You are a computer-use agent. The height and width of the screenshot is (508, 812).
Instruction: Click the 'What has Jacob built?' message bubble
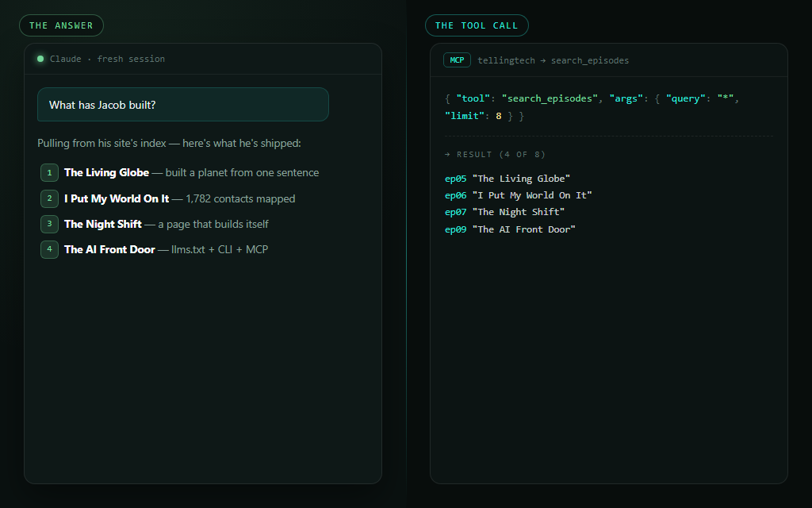183,105
